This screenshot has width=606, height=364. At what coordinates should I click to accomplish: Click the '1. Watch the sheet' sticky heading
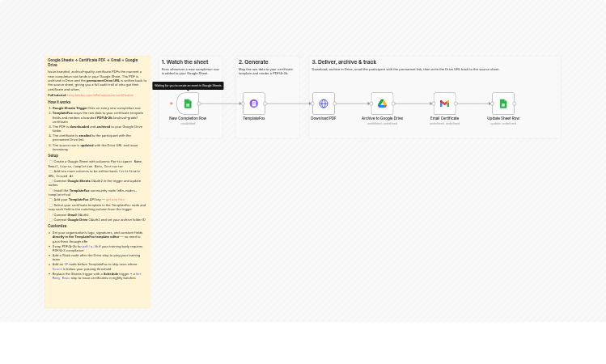pos(184,61)
